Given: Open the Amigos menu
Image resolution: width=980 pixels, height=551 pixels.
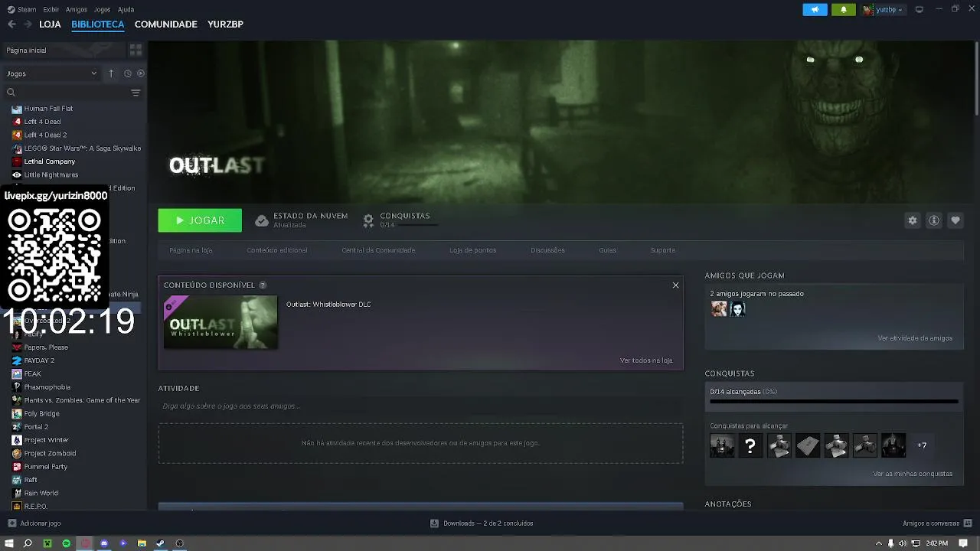Looking at the screenshot, I should [77, 9].
